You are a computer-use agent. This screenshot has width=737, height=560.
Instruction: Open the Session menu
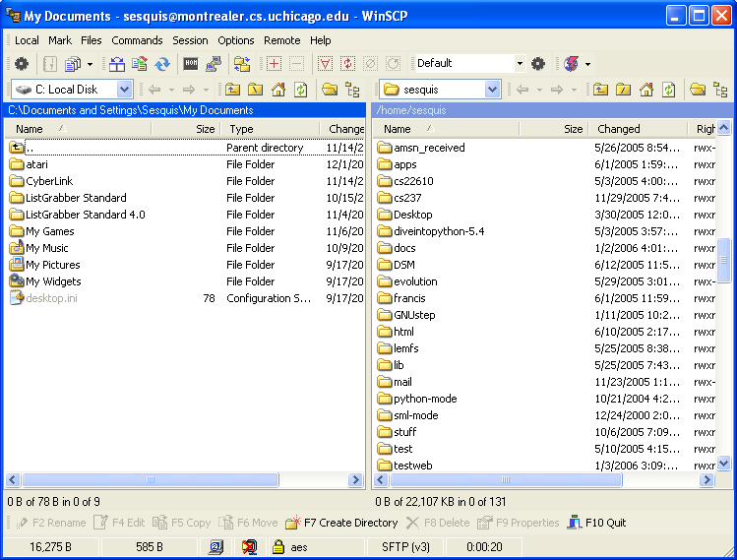point(190,40)
